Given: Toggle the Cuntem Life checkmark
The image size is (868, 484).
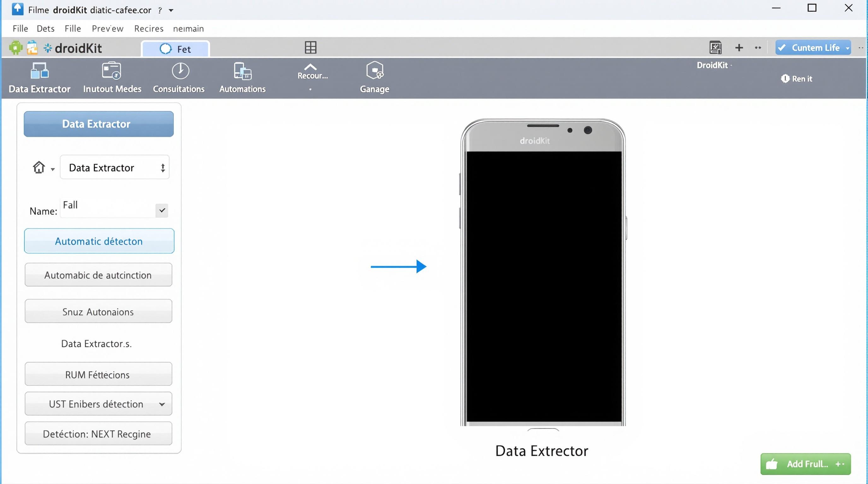Looking at the screenshot, I should click(x=782, y=48).
